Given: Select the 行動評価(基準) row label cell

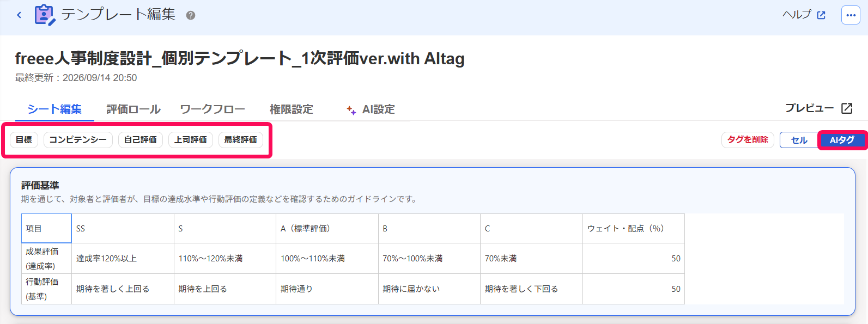Looking at the screenshot, I should 46,289.
